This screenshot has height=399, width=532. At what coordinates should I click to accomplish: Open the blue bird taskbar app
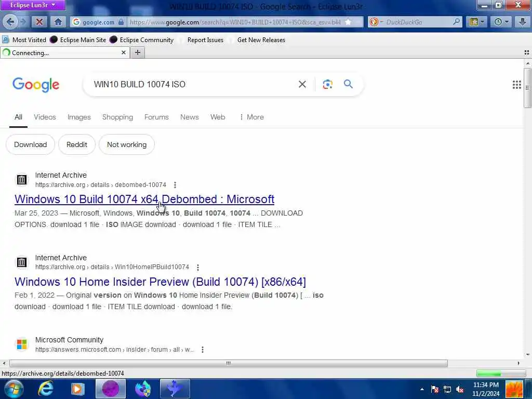(x=175, y=389)
